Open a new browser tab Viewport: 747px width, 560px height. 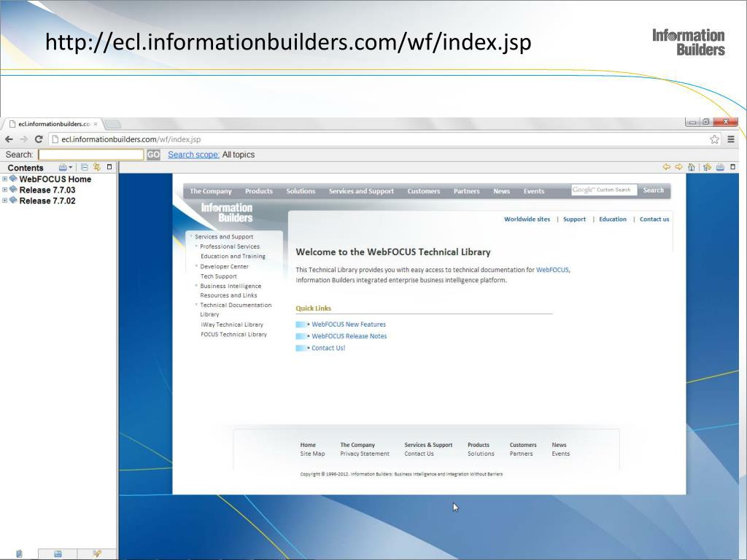(x=112, y=124)
